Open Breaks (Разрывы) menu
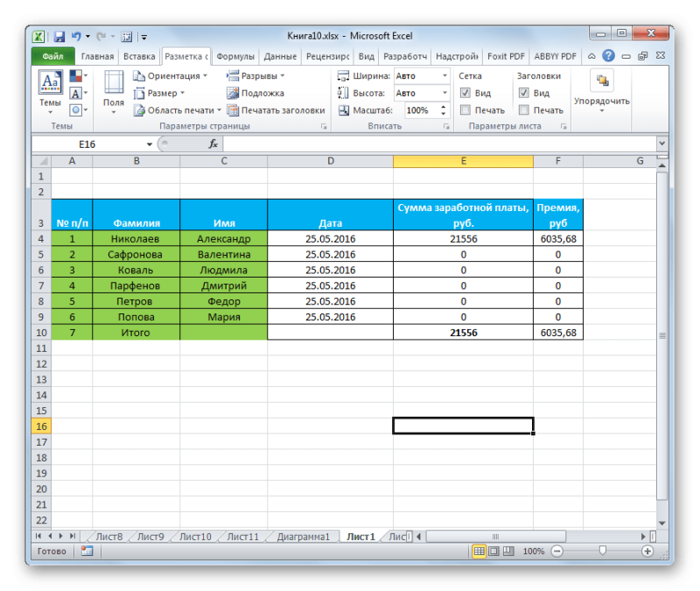 pos(255,76)
